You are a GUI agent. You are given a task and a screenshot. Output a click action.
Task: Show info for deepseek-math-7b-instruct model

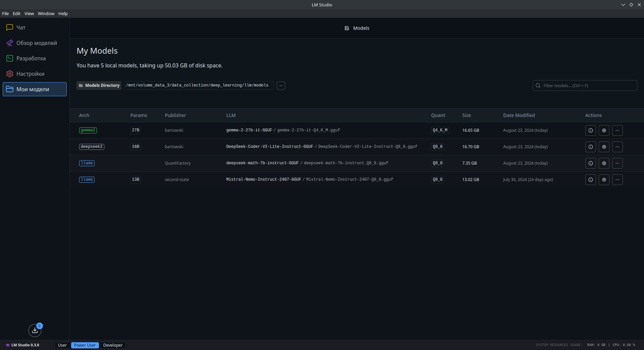click(x=590, y=163)
